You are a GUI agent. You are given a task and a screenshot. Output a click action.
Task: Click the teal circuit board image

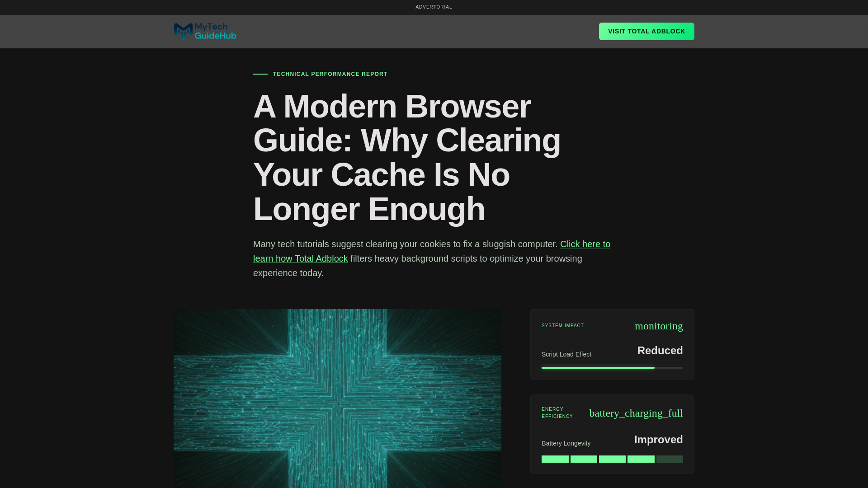click(x=337, y=399)
